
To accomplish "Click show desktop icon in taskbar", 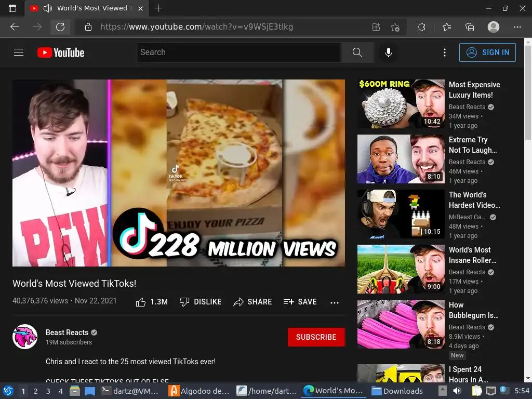I will click(x=89, y=391).
